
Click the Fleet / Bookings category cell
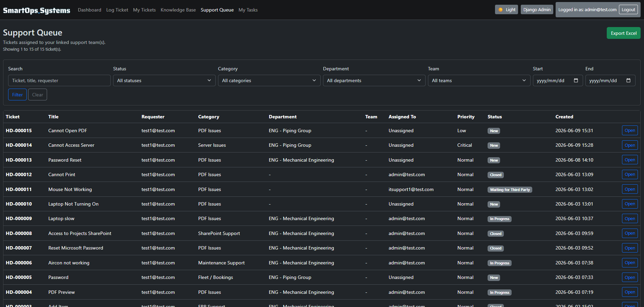(216, 277)
